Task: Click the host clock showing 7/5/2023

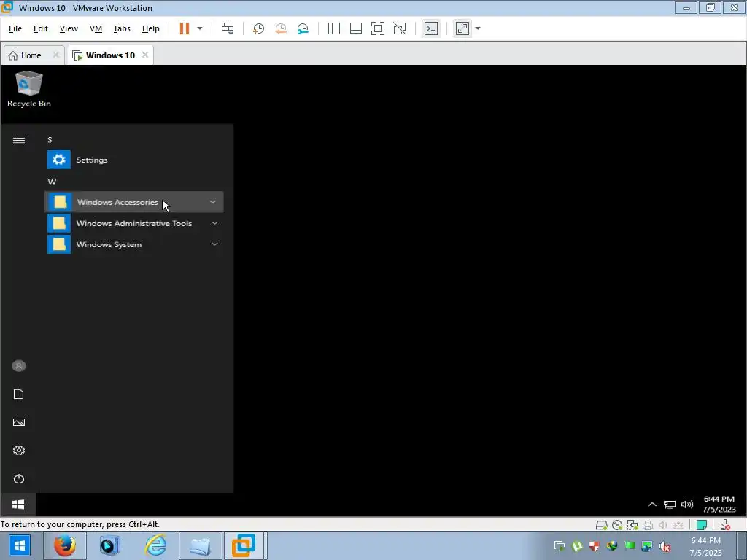Action: [705, 546]
